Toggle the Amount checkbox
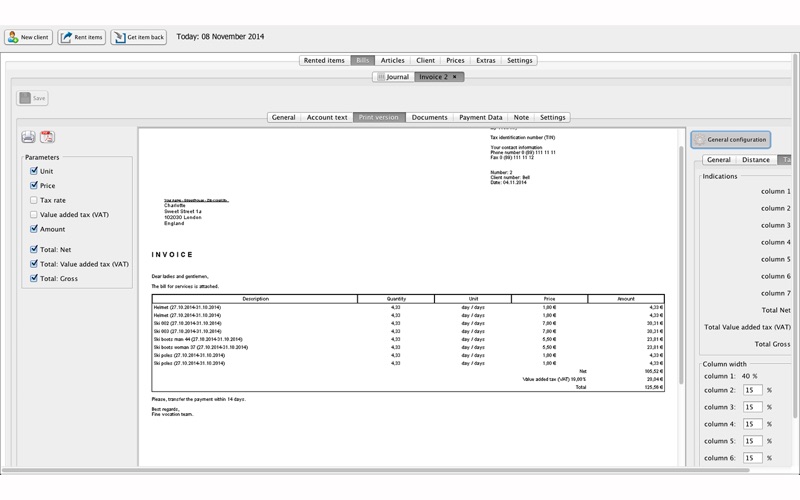The width and height of the screenshot is (800, 500). [34, 229]
